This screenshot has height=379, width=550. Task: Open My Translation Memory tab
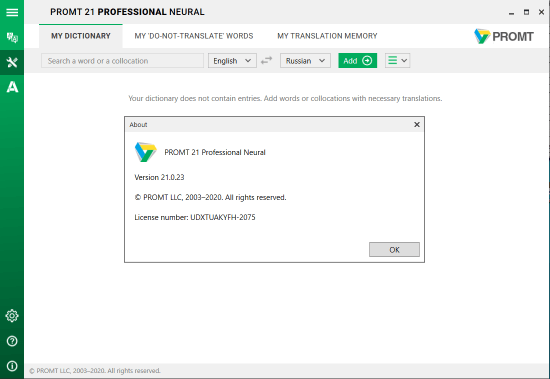tap(327, 36)
